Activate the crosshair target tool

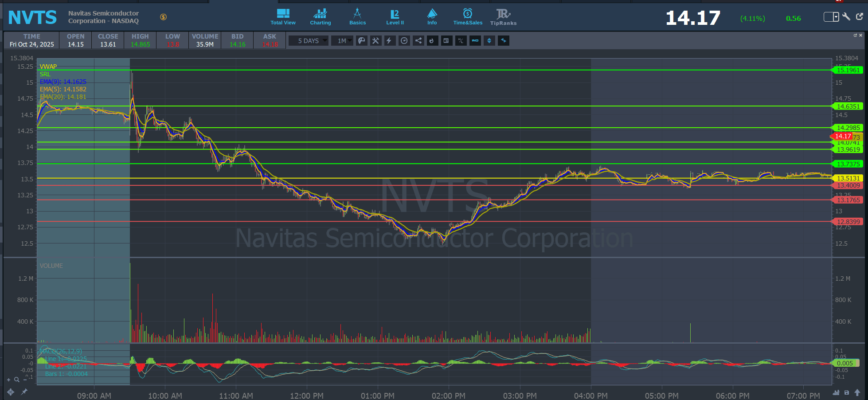pos(11,392)
